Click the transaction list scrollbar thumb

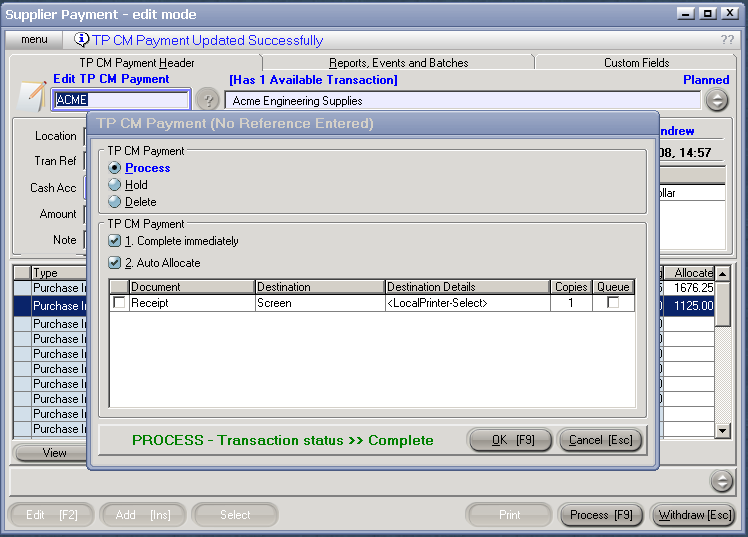pos(723,304)
